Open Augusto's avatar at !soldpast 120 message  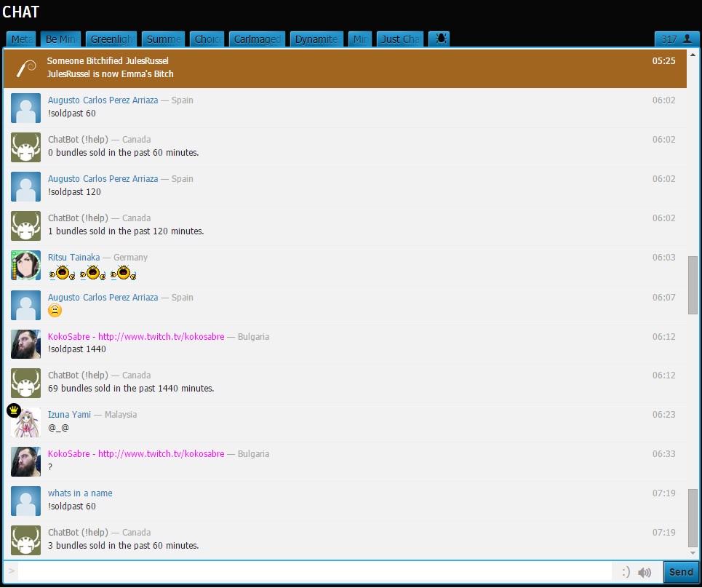tap(25, 187)
